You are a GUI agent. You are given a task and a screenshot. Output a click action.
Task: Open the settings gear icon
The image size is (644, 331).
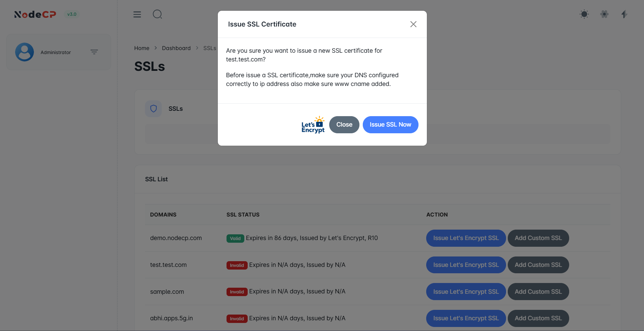(604, 14)
